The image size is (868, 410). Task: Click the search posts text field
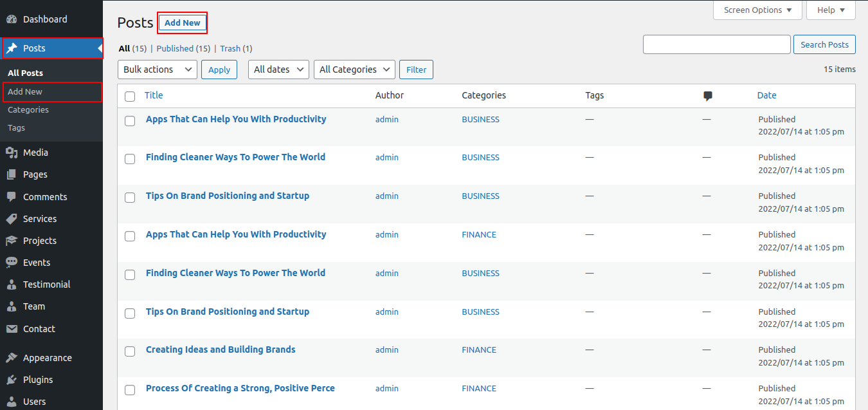point(716,44)
